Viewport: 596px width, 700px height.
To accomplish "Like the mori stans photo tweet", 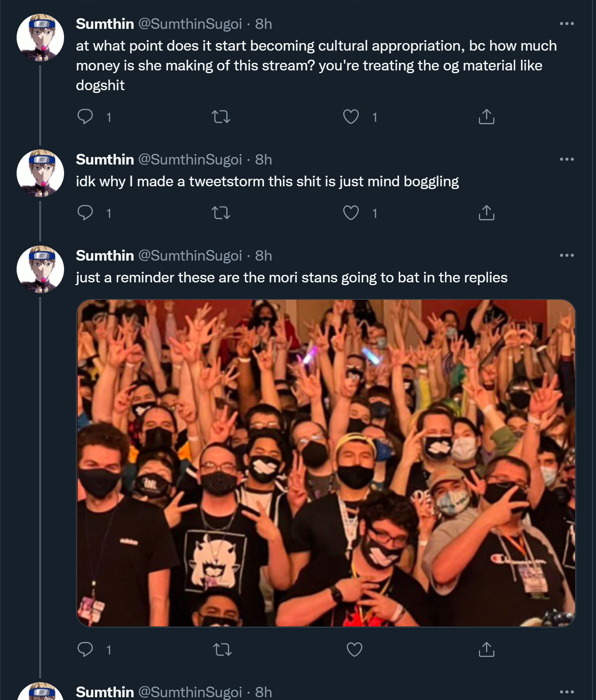I will [354, 649].
